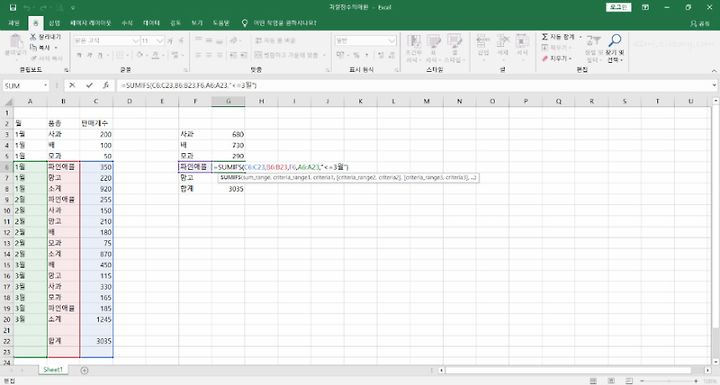720x385 pixels.
Task: Toggle Align Right in the alignment group
Action: coord(219,55)
